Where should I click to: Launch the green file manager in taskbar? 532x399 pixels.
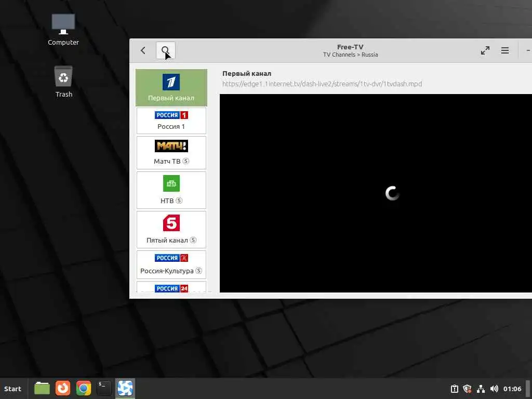tap(42, 388)
